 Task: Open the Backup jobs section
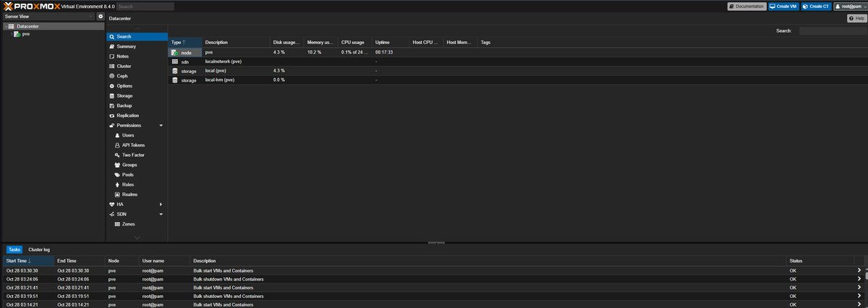137,106
